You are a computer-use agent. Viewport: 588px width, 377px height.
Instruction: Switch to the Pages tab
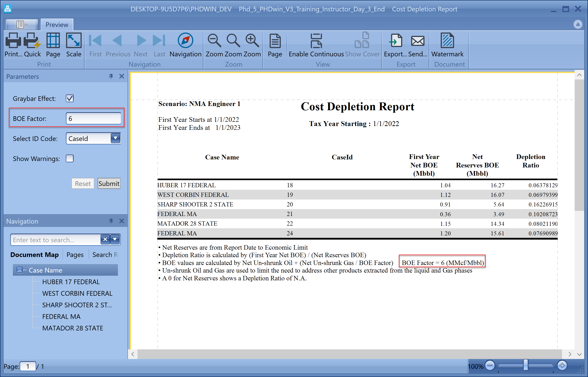click(75, 254)
